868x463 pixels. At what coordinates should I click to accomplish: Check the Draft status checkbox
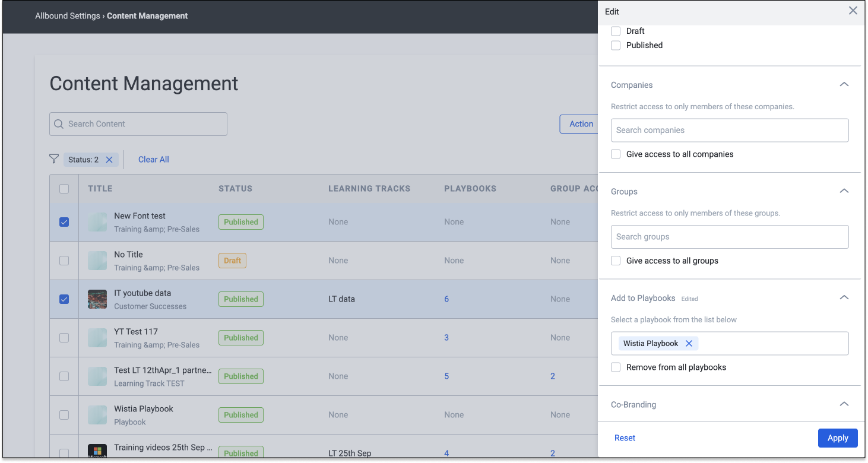coord(616,31)
